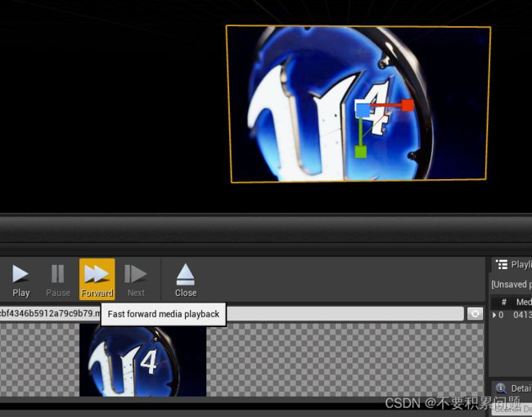Open the Details panel tab
Screen dimensions: 532x417
514,388
